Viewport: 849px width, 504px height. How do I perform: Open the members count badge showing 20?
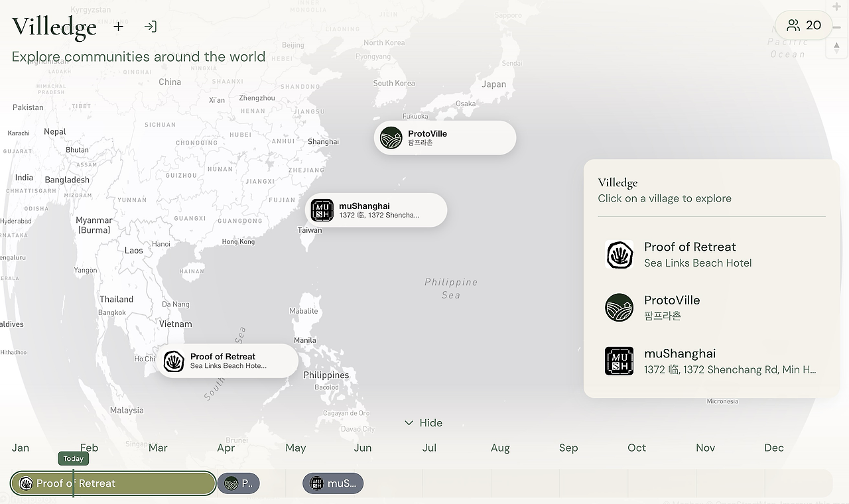803,25
